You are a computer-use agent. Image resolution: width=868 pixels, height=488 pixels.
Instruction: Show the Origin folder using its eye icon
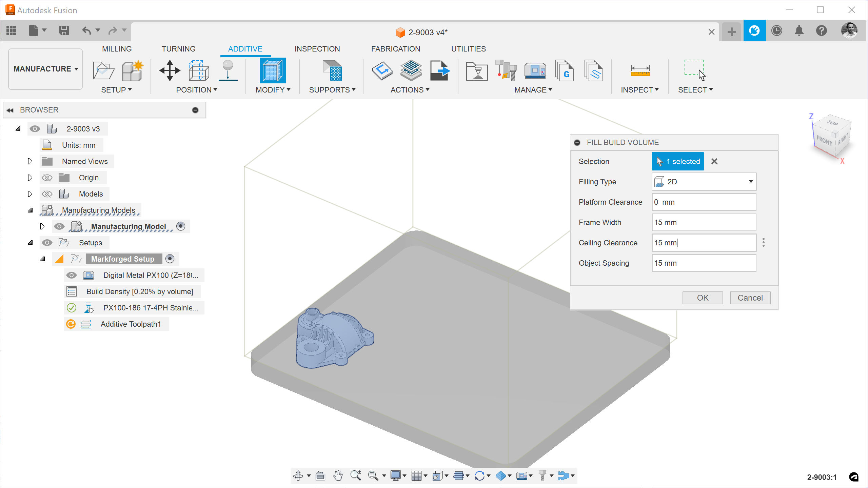click(47, 178)
